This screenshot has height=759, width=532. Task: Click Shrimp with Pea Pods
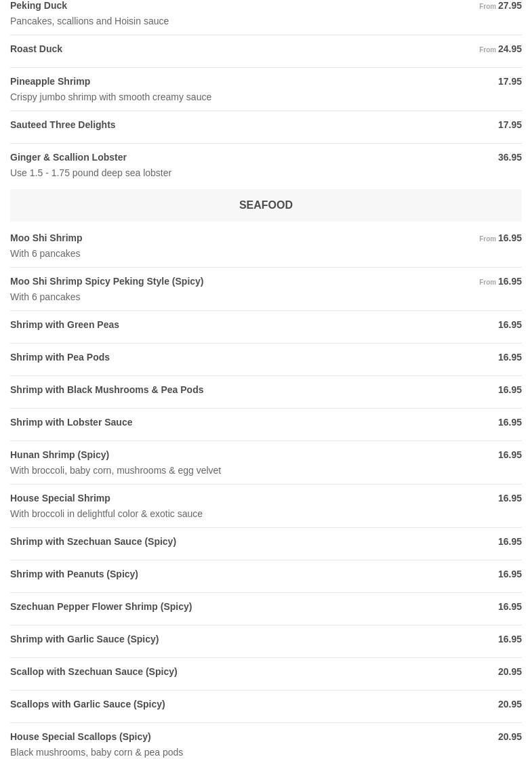[x=60, y=358]
